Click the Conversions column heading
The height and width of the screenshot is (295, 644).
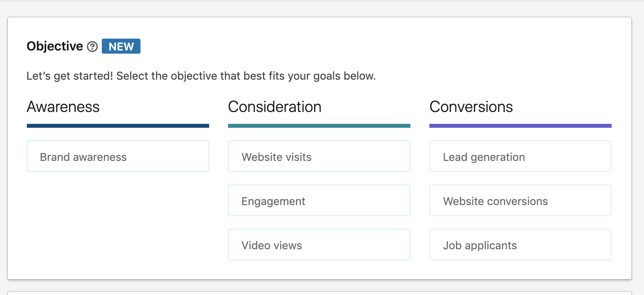(x=471, y=107)
